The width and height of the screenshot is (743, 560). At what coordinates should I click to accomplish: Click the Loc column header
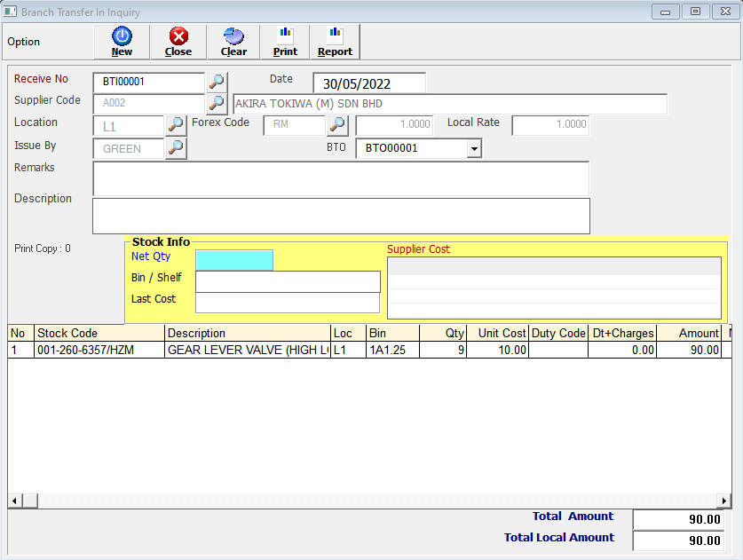[348, 333]
